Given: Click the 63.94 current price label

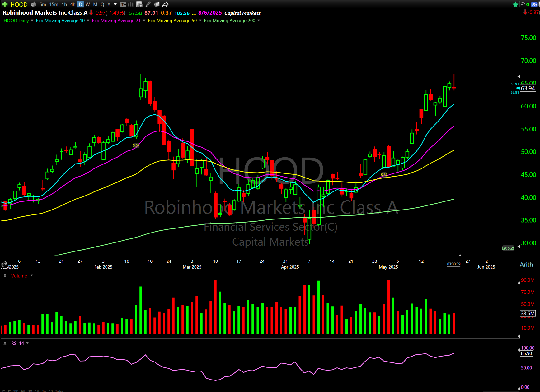Looking at the screenshot, I should click(x=528, y=88).
